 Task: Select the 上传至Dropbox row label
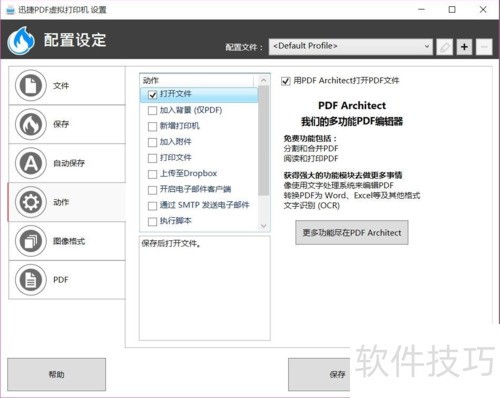tap(188, 173)
